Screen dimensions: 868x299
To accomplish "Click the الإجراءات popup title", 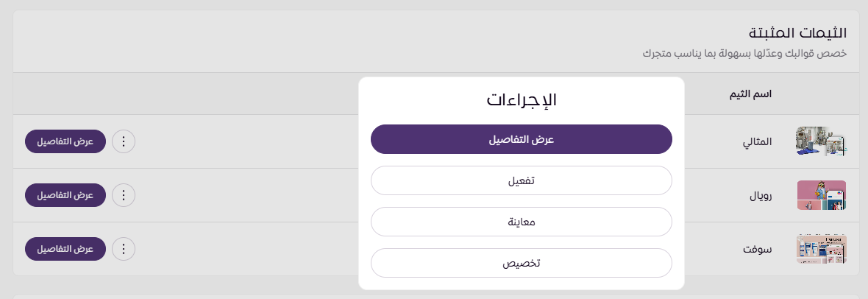I will pyautogui.click(x=522, y=100).
